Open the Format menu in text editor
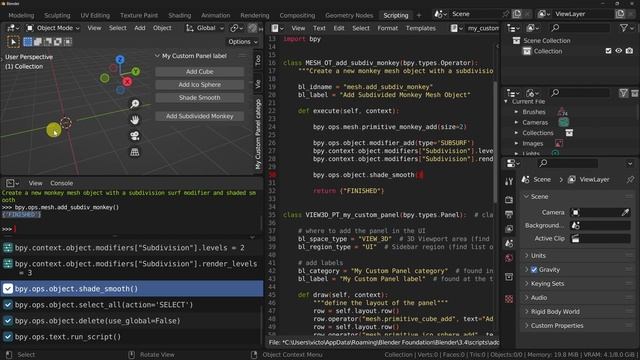 click(x=387, y=28)
